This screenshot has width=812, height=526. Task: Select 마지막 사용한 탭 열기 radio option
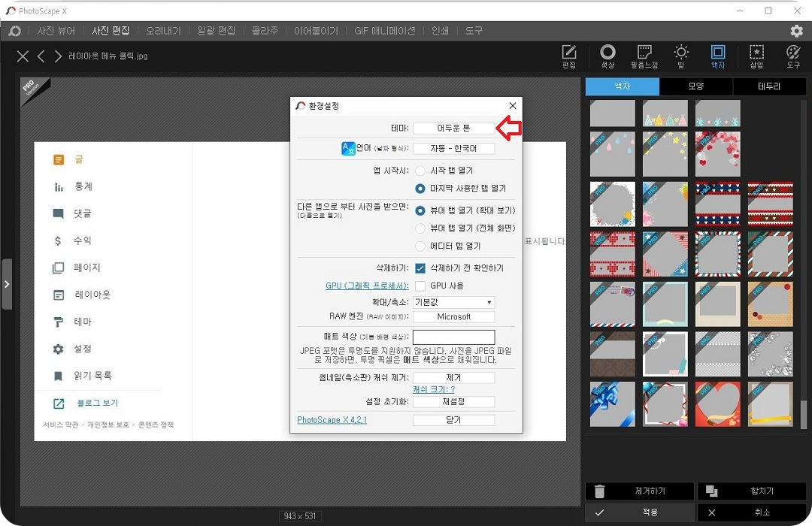(420, 189)
